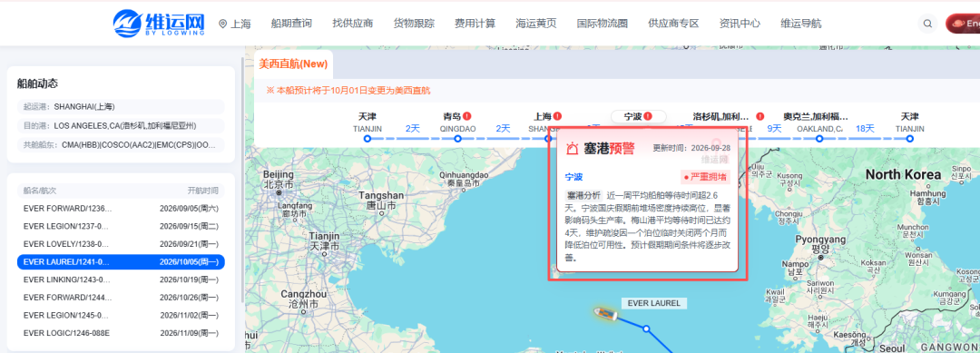The width and height of the screenshot is (980, 353).
Task: Open the 海运黄页 menu
Action: click(x=535, y=24)
